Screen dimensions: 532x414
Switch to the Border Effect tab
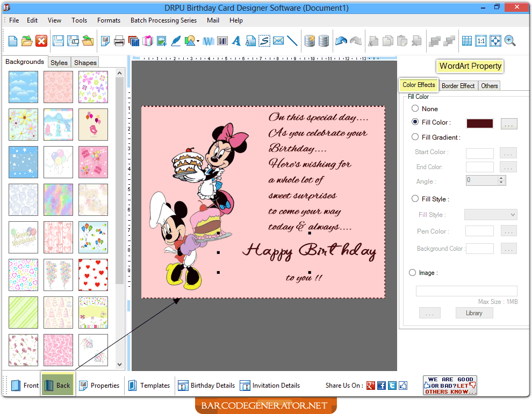point(458,86)
